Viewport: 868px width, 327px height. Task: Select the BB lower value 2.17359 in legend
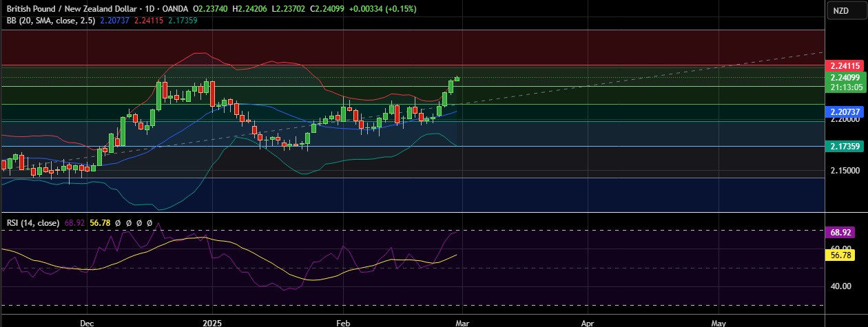(183, 21)
